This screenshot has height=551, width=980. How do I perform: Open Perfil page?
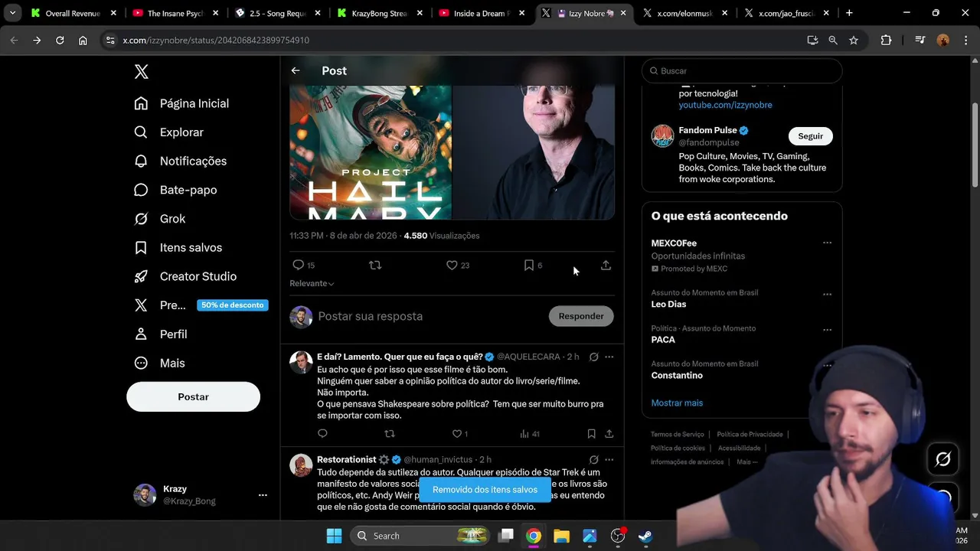tap(161, 334)
